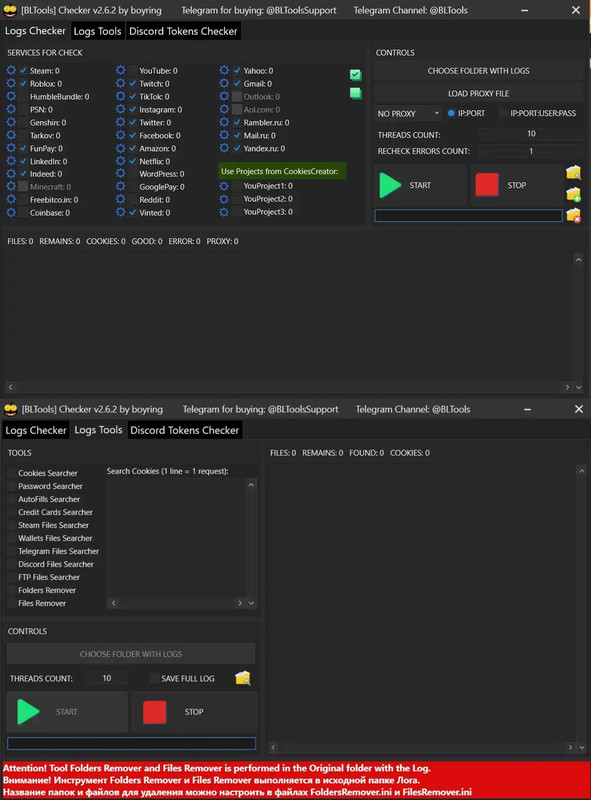Open settings gear next to Steam
The width and height of the screenshot is (591, 800).
(x=11, y=70)
